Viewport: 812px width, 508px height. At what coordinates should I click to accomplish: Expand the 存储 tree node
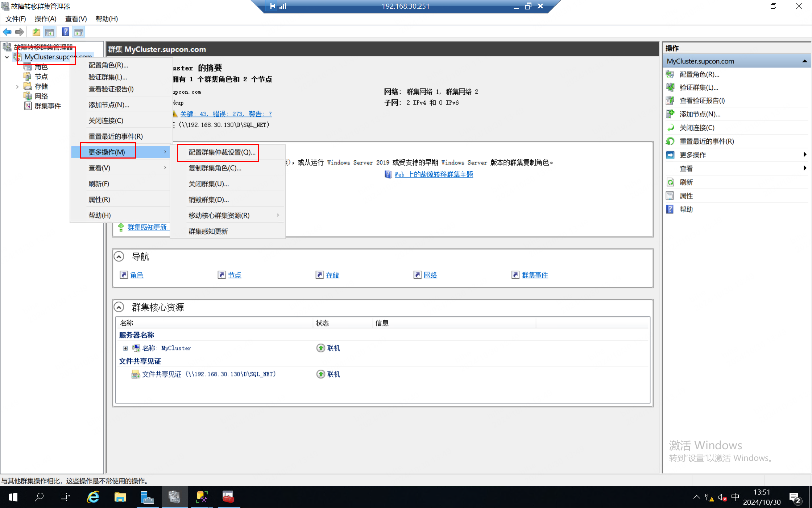17,87
